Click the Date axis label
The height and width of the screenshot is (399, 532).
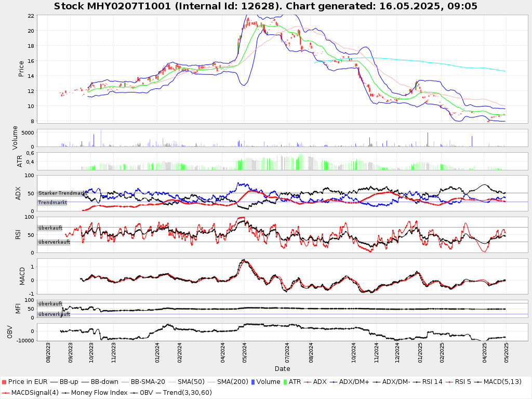click(x=282, y=368)
